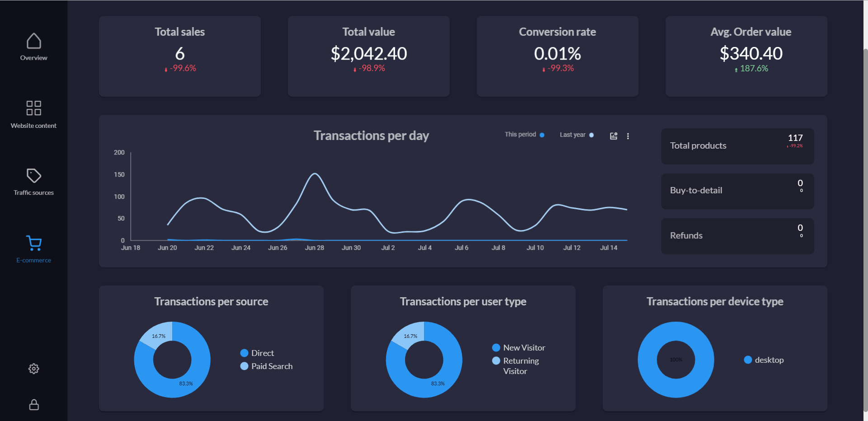Click chart export icon on Transactions chart
Viewport: 868px width, 421px height.
coord(613,136)
